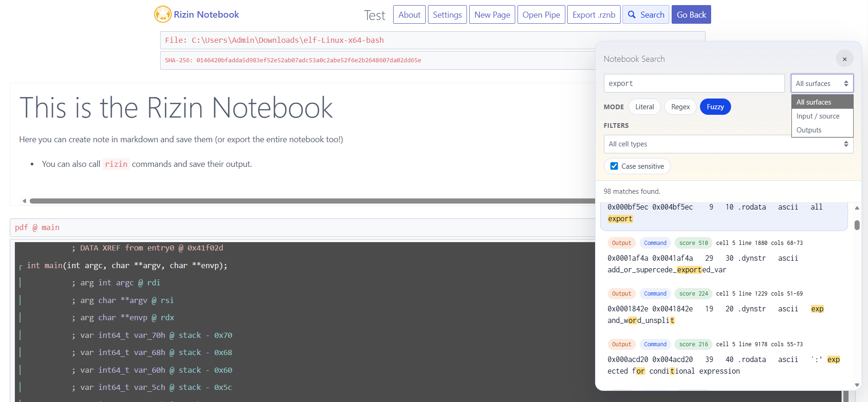Click the results scroll down arrow
The width and height of the screenshot is (868, 402).
pos(857,385)
